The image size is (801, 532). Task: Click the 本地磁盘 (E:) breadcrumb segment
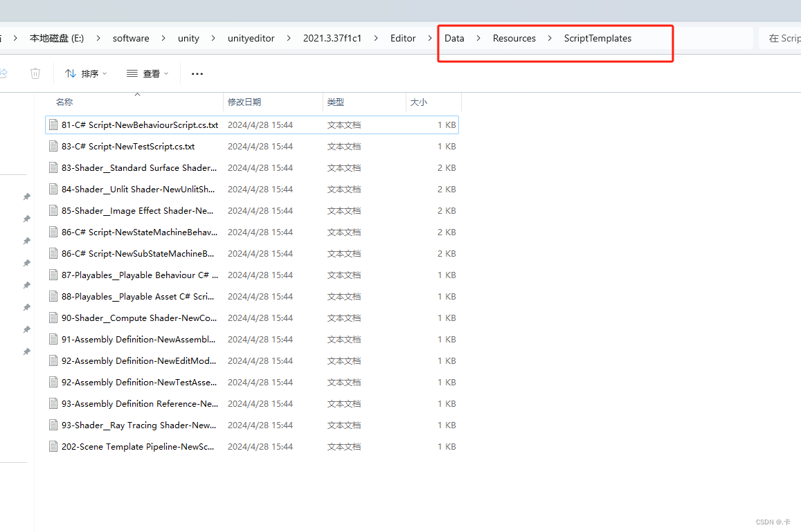pos(56,38)
